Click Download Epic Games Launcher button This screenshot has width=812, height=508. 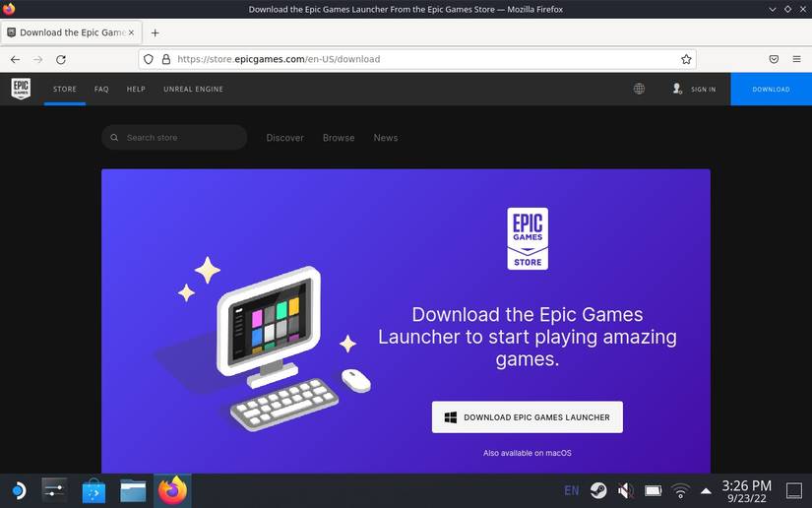528,416
